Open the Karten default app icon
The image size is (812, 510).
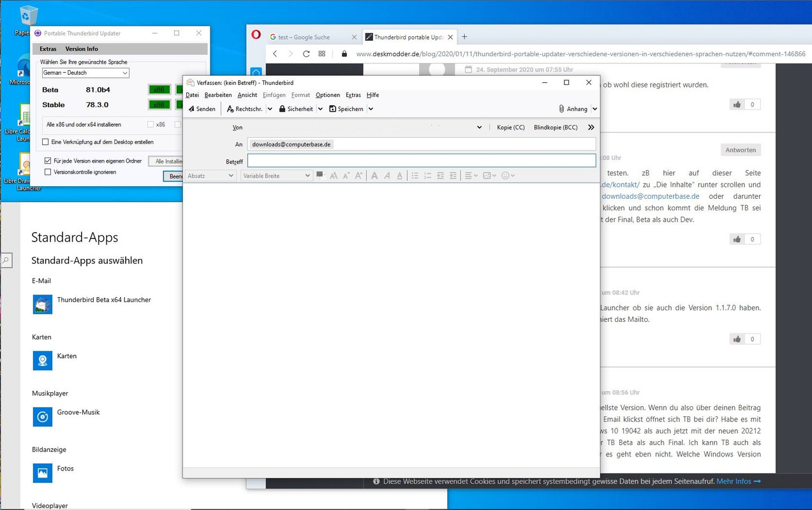pyautogui.click(x=43, y=360)
